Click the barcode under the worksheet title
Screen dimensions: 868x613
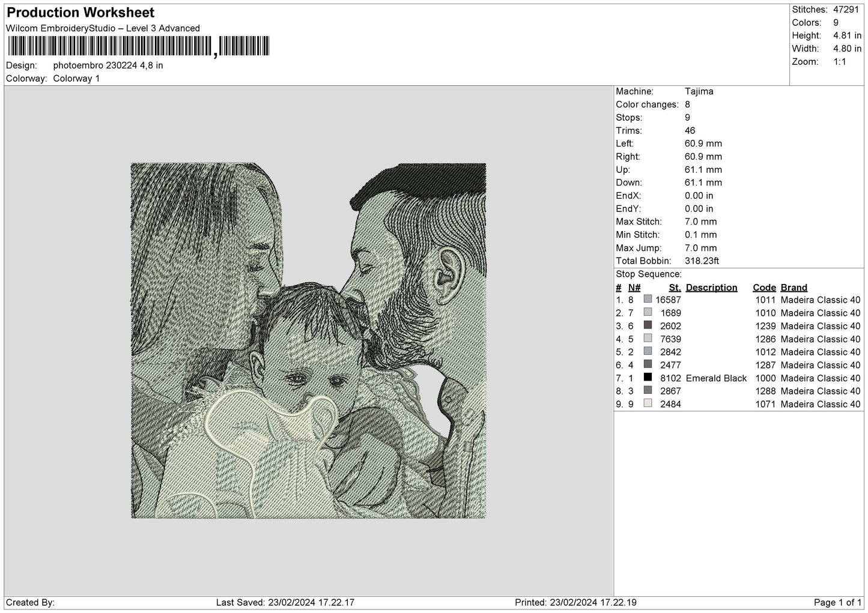[x=139, y=46]
